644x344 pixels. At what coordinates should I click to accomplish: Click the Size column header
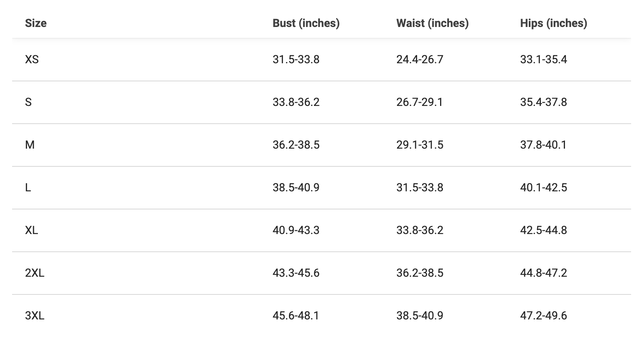[x=35, y=23]
